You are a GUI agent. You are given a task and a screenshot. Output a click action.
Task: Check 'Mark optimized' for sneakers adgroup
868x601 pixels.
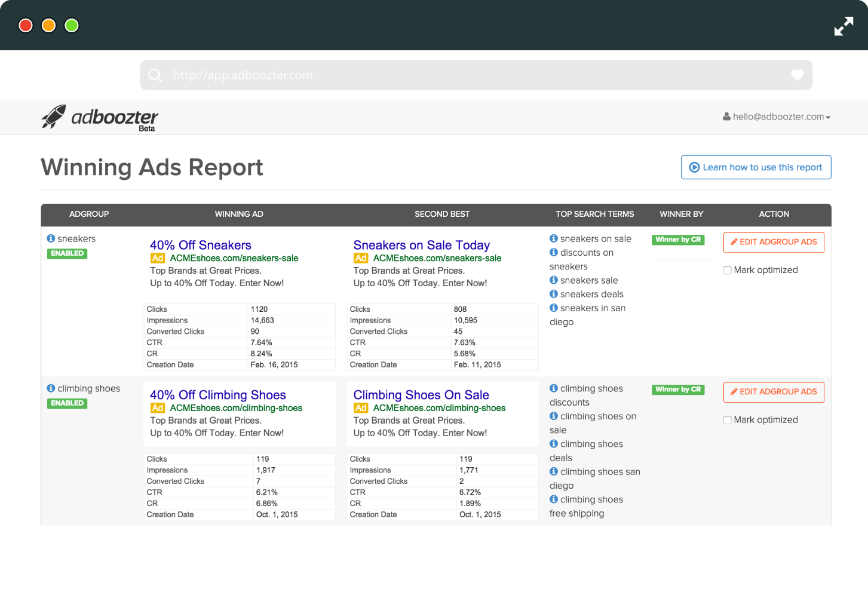tap(727, 270)
